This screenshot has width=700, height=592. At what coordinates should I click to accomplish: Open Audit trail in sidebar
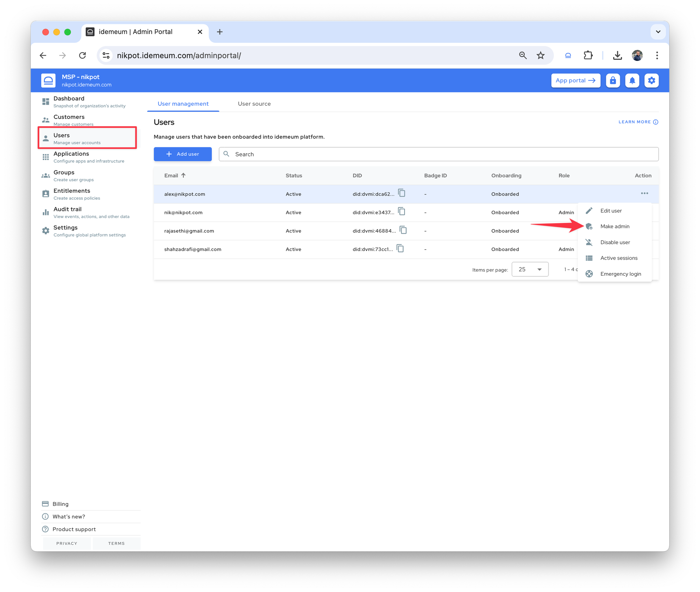87,212
